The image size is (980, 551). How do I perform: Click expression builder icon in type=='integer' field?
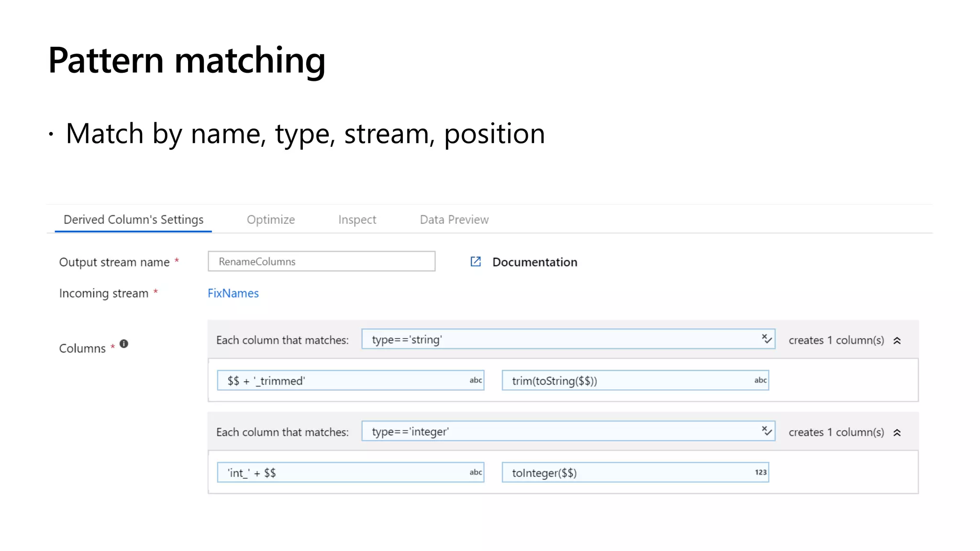click(767, 431)
